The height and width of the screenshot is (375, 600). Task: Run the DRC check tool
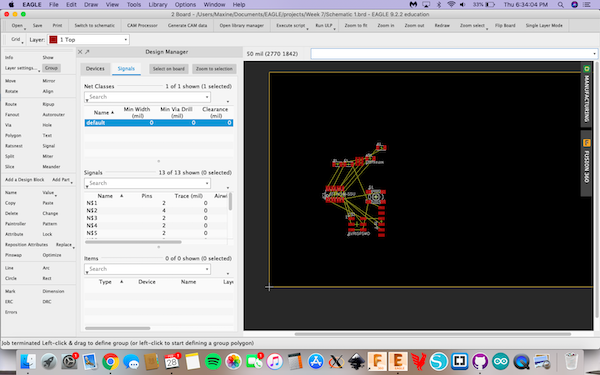click(x=47, y=302)
